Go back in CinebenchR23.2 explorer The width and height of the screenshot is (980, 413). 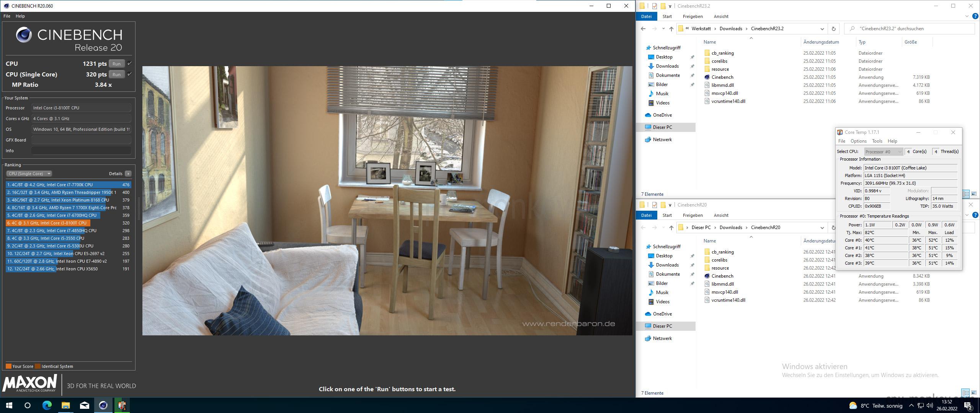tap(643, 29)
